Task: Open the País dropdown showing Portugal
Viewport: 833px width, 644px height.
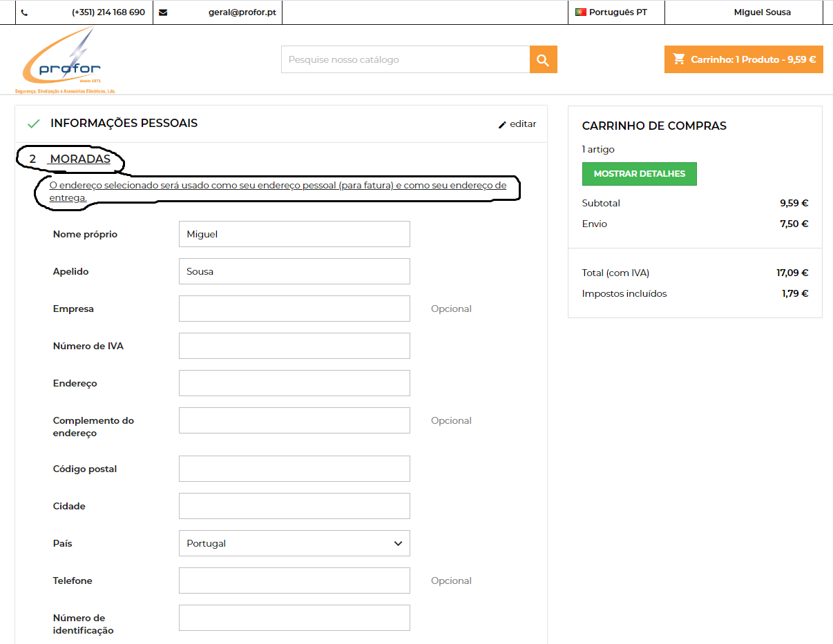Action: click(294, 543)
